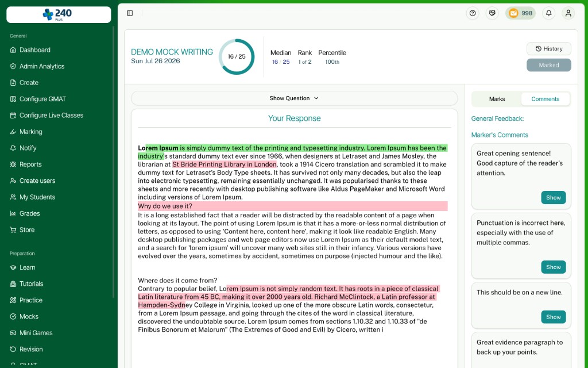Click the Learn graduation cap icon
588x368 pixels.
(13, 267)
